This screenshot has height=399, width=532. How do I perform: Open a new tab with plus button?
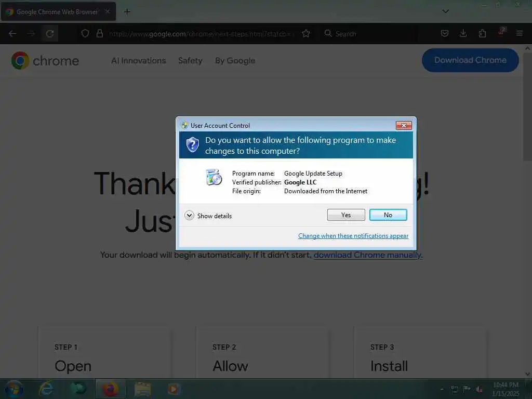(127, 12)
